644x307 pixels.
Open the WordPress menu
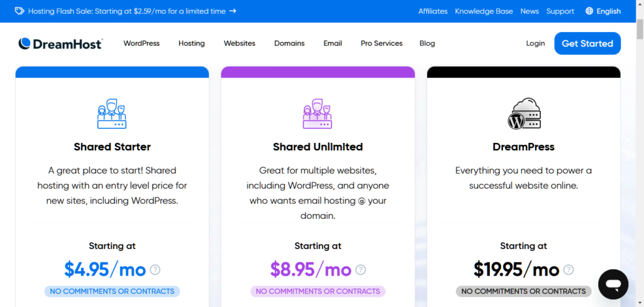click(x=142, y=43)
